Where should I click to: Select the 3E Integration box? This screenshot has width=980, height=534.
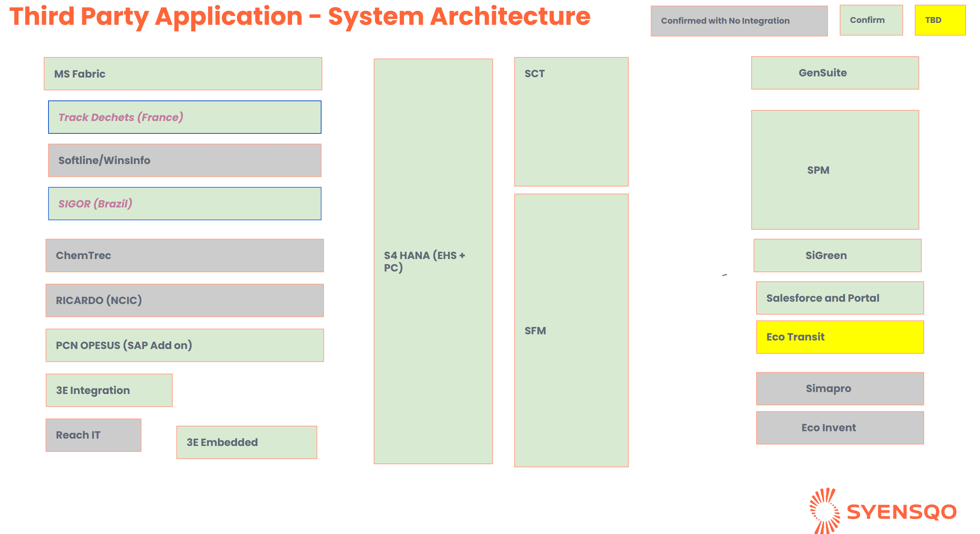click(x=109, y=390)
